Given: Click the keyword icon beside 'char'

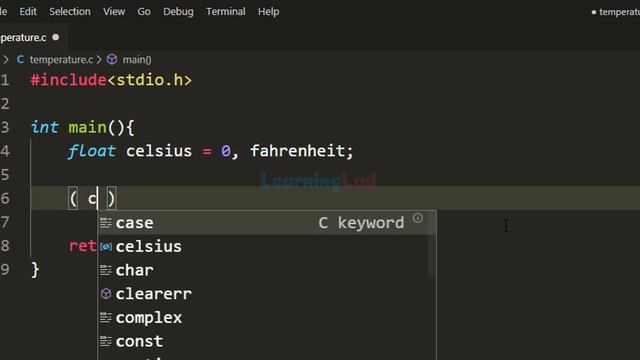Looking at the screenshot, I should point(106,270).
